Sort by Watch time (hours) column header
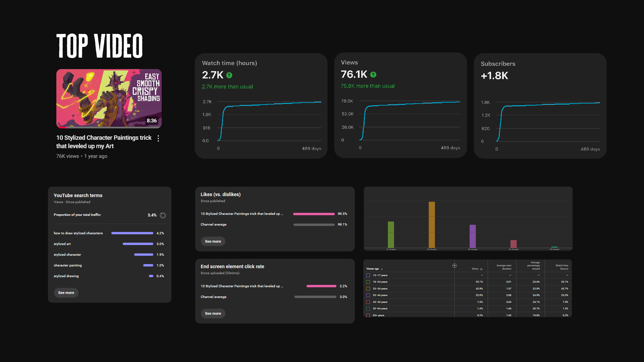The image size is (644, 362). coord(562,267)
